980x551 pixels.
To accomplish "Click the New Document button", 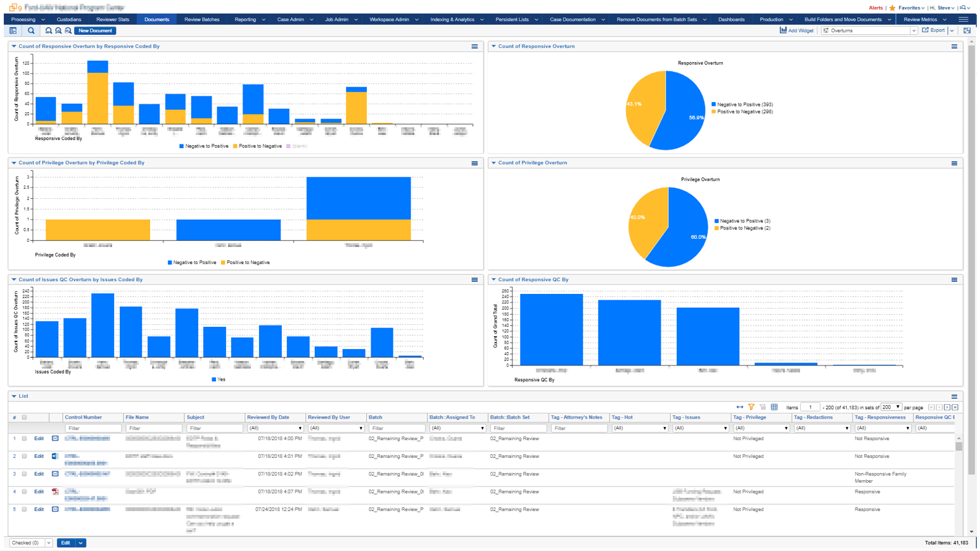I will pos(95,30).
